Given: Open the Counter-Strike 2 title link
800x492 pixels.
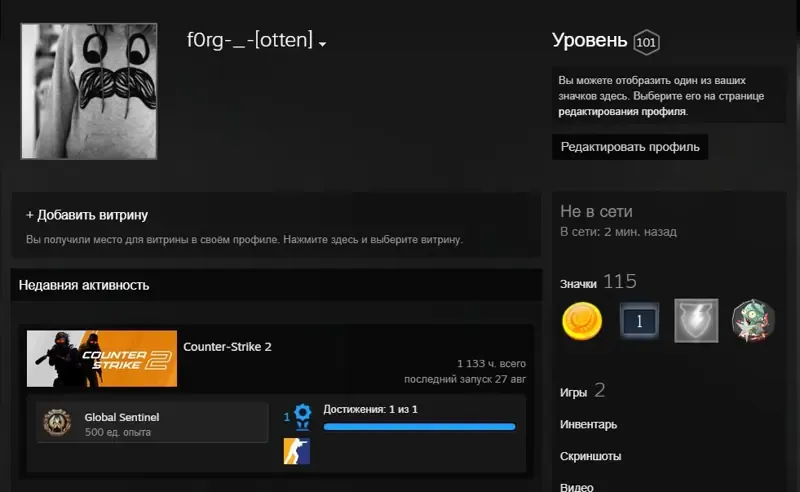Looking at the screenshot, I should tap(227, 347).
